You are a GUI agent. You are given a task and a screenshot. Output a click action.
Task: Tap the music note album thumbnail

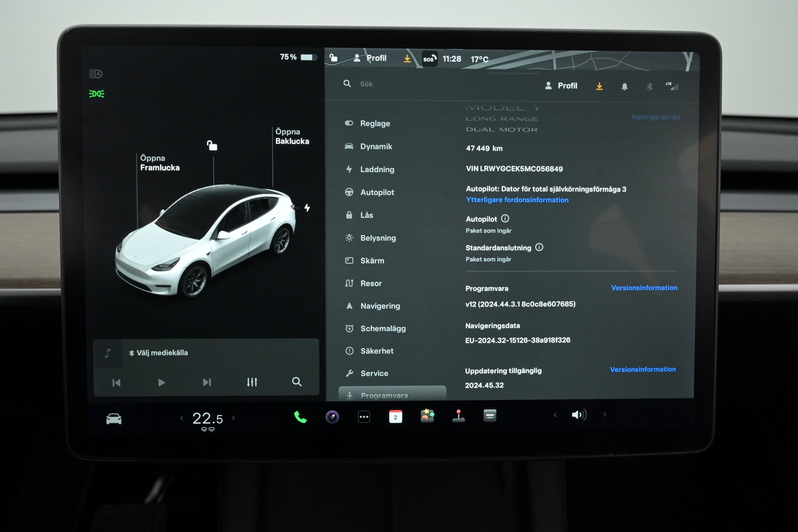(108, 353)
